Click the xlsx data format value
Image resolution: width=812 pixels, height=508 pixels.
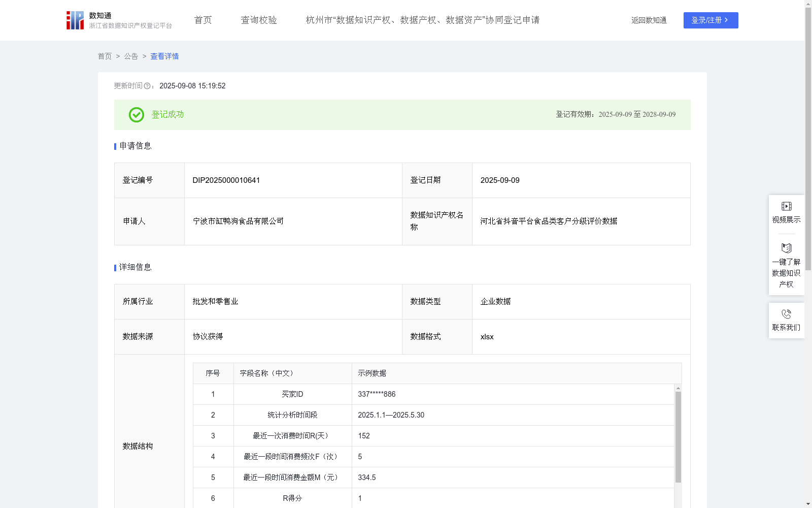click(x=487, y=337)
